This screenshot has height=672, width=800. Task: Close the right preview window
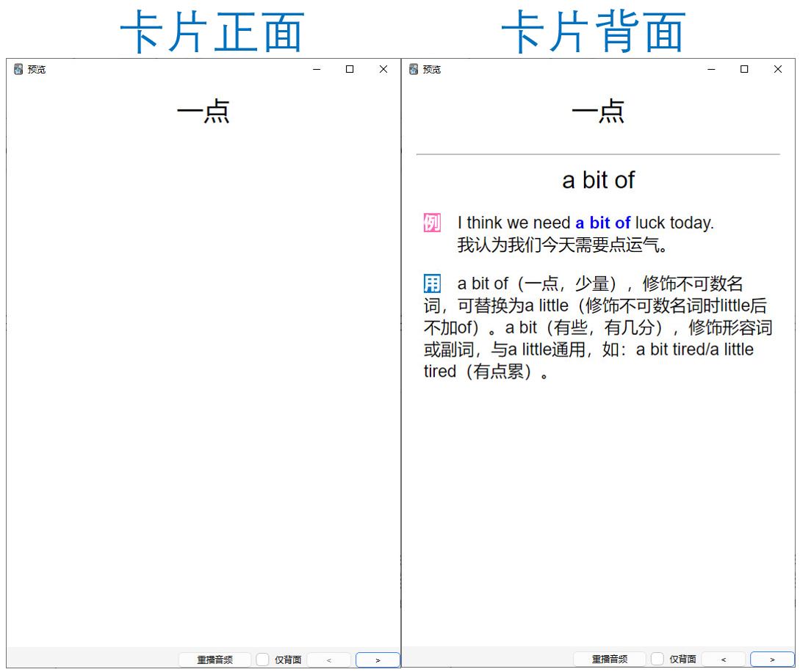coord(778,69)
